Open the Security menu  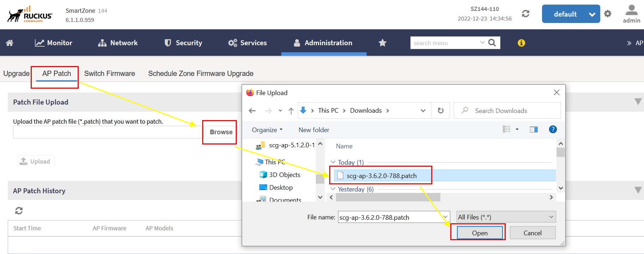point(183,43)
